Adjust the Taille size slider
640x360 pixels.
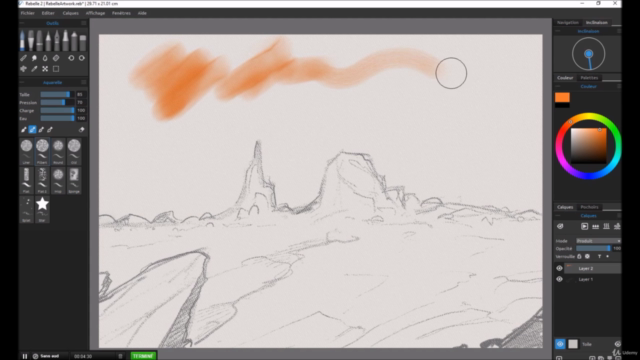click(x=56, y=94)
